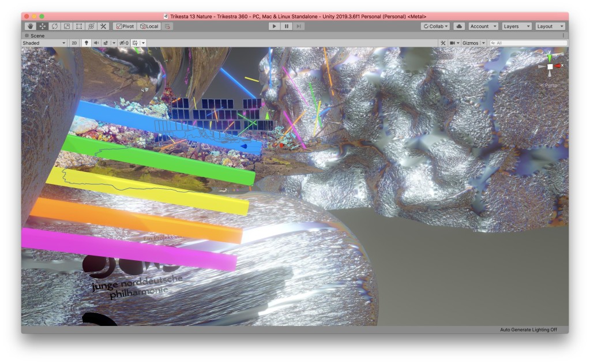This screenshot has height=364, width=590.
Task: Select the Rect Transform tool
Action: point(79,27)
